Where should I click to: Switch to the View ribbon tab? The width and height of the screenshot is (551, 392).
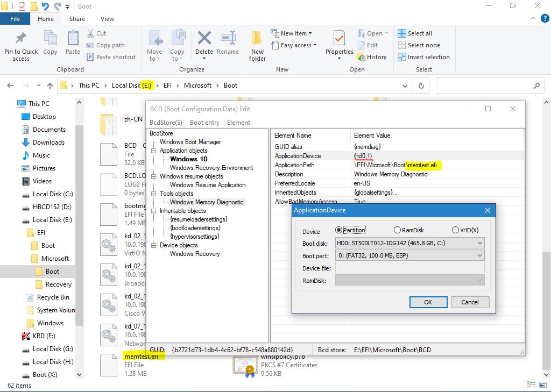107,19
